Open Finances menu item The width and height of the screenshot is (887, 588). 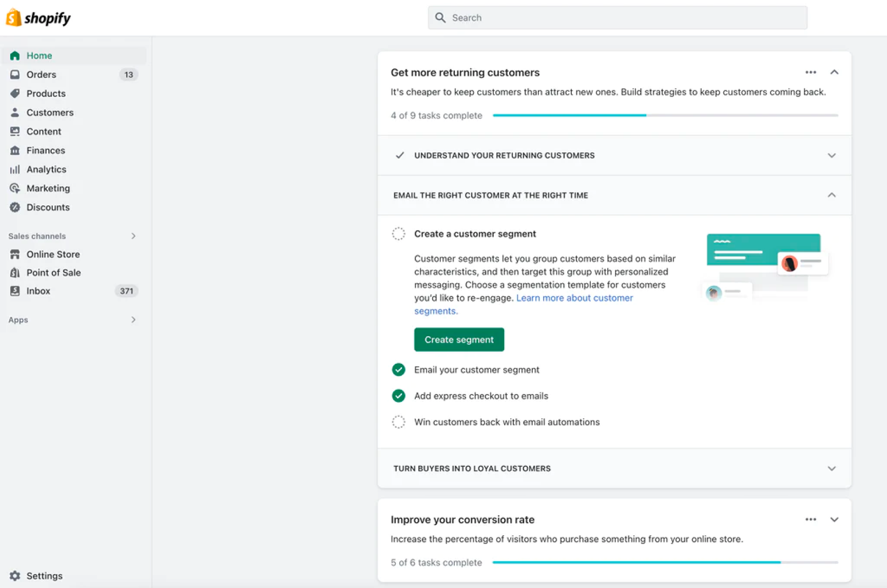[x=46, y=150]
